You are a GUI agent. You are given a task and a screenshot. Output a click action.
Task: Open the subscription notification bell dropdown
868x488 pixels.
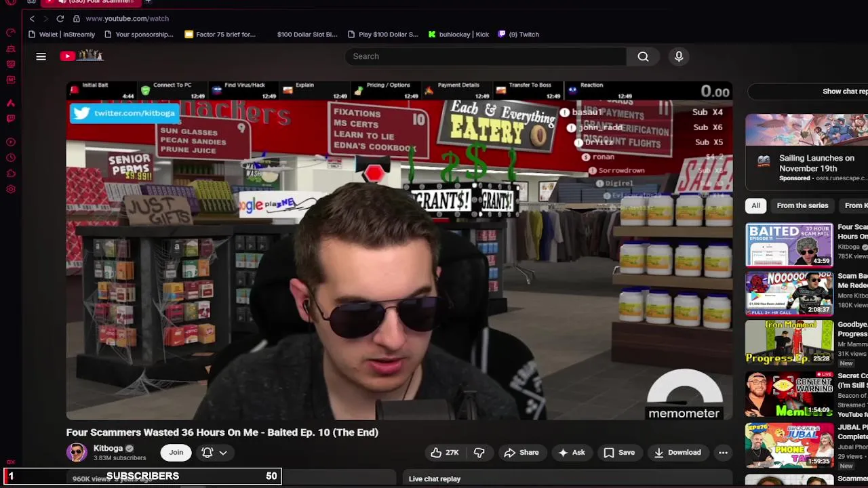tap(214, 453)
